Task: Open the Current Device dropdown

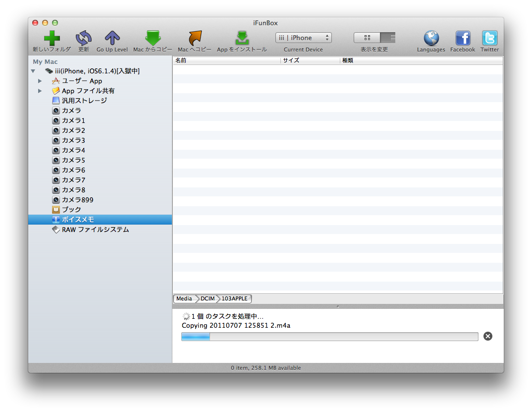Action: (x=303, y=38)
